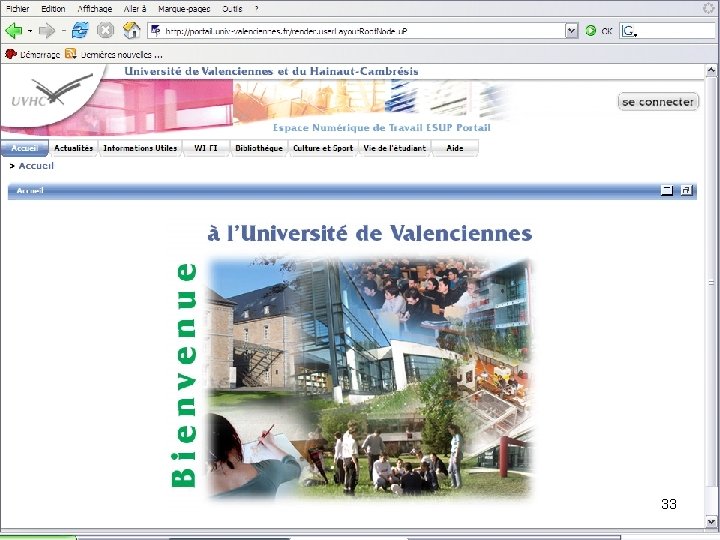Click the green Back arrow button
This screenshot has width=720, height=540.
pyautogui.click(x=13, y=31)
